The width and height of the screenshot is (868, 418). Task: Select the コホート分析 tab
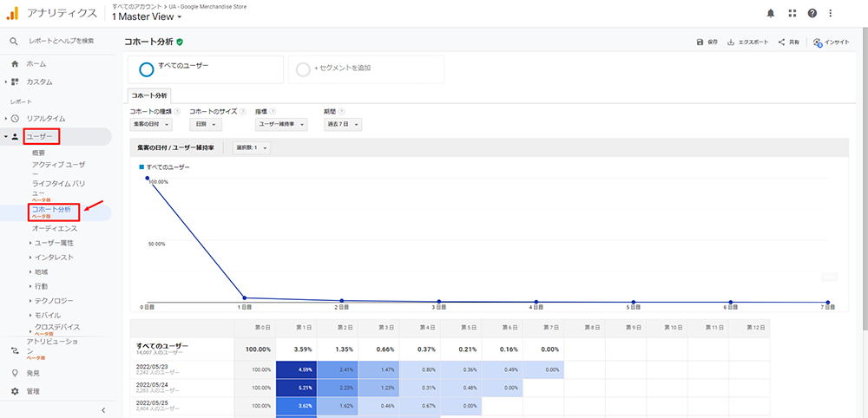(x=149, y=95)
